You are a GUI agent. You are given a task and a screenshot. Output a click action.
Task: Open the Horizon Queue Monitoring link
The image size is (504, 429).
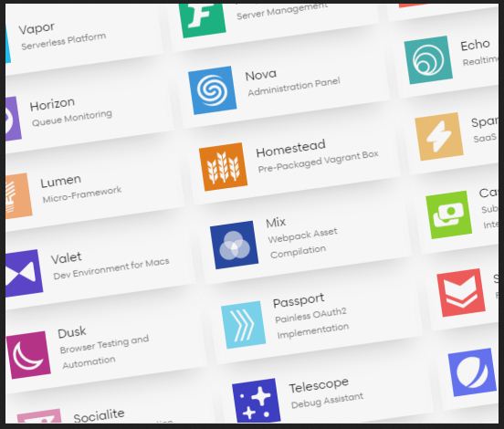tap(70, 112)
